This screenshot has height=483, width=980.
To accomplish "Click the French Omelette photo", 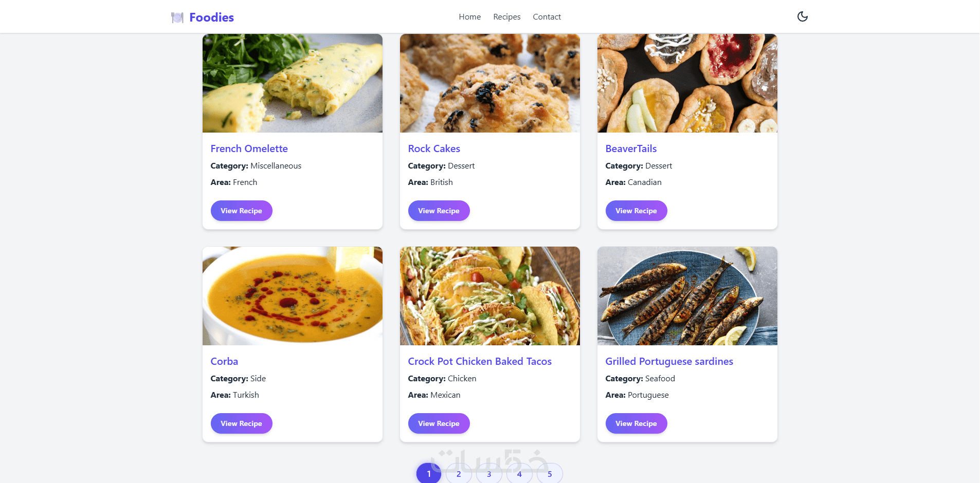I will point(292,83).
